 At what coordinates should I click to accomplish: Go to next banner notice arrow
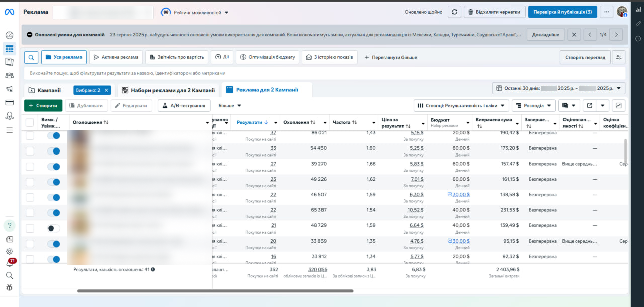[616, 35]
